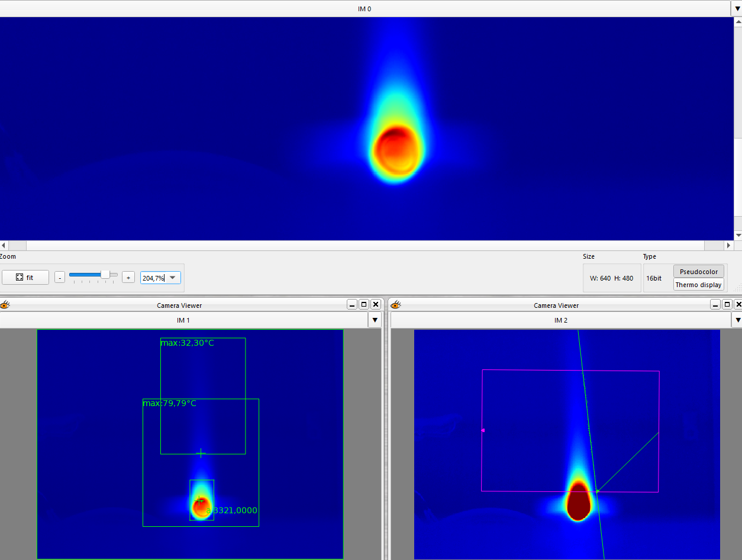This screenshot has height=560, width=742.
Task: Click the down arrow of the vertical scrollbar
Action: click(737, 234)
